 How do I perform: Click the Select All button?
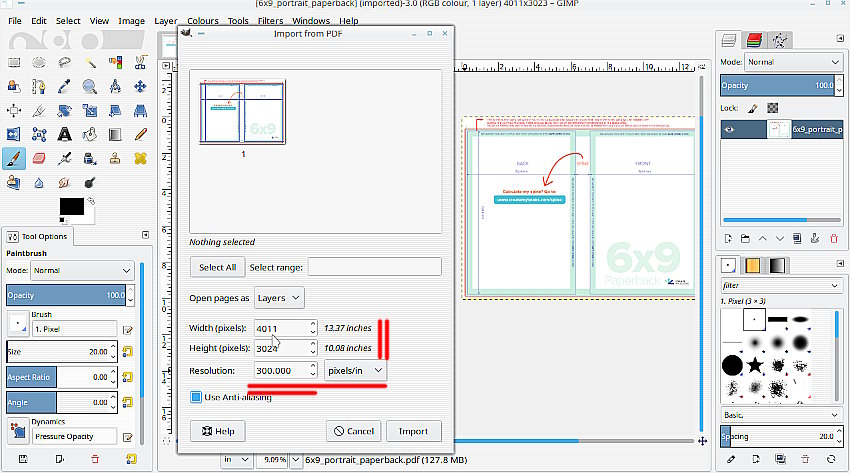pos(217,267)
